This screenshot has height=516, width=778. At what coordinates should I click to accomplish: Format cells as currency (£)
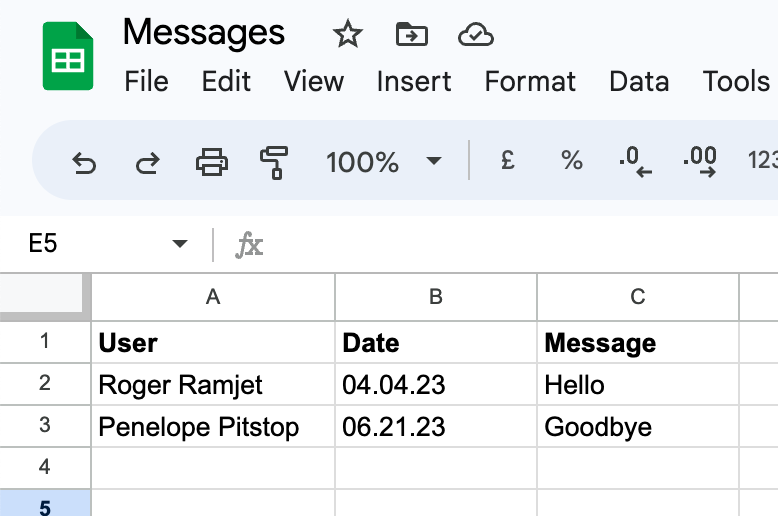point(508,160)
